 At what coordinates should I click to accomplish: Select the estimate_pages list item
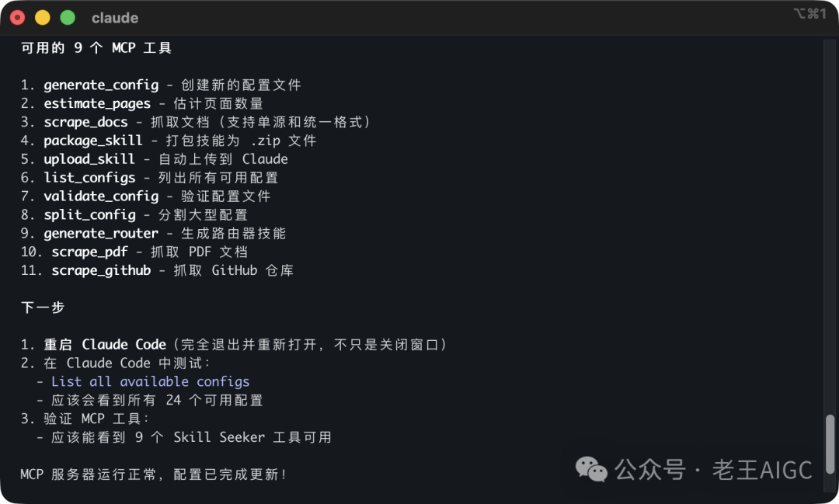(97, 103)
